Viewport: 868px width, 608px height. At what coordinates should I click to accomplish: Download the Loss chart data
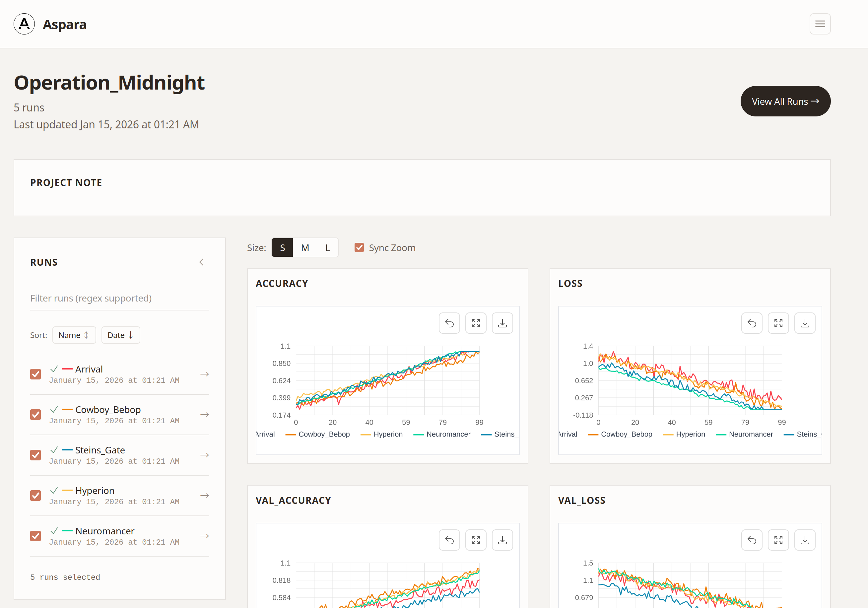pos(805,323)
